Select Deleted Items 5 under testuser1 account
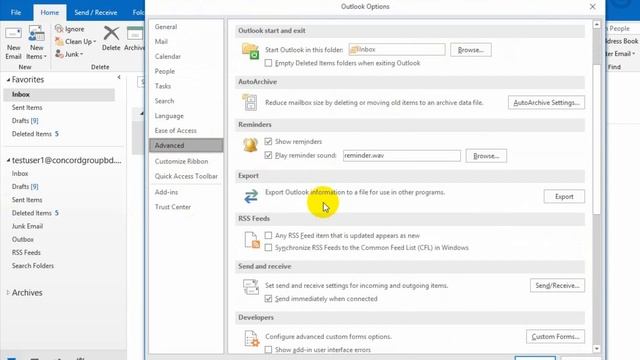 point(35,213)
